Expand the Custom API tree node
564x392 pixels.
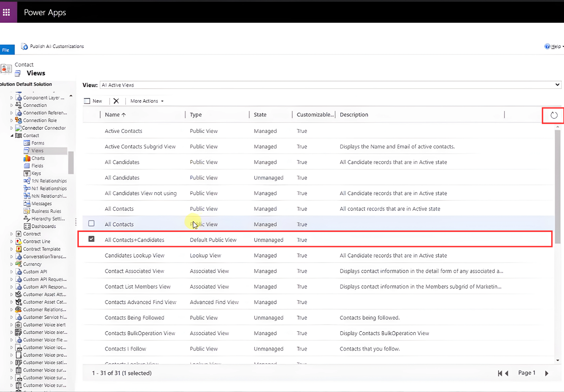12,272
